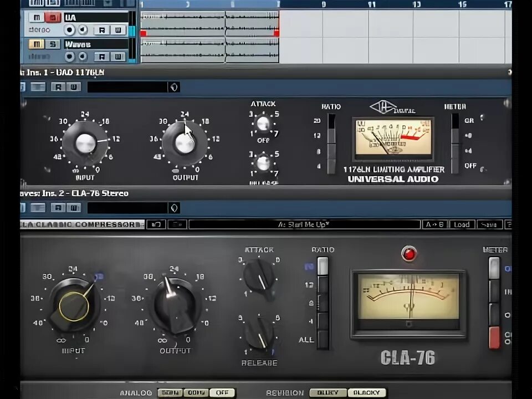Screen dimensions: 532x399
Task: Click ruler at bar 9
Action: tap(323, 4)
